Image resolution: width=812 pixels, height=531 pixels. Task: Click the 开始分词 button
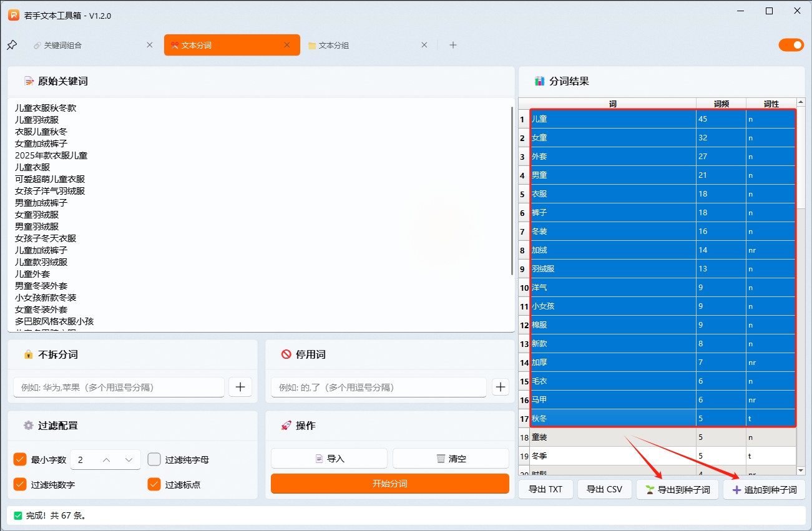point(389,484)
